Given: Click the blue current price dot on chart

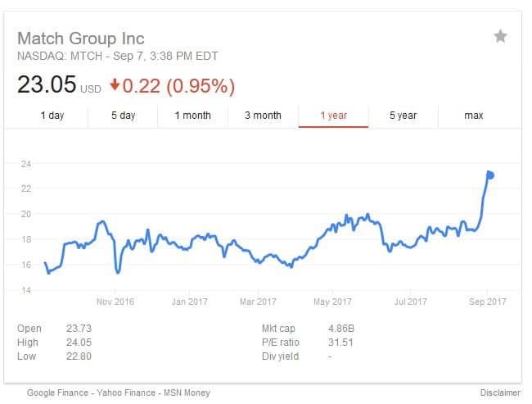Looking at the screenshot, I should [x=490, y=175].
